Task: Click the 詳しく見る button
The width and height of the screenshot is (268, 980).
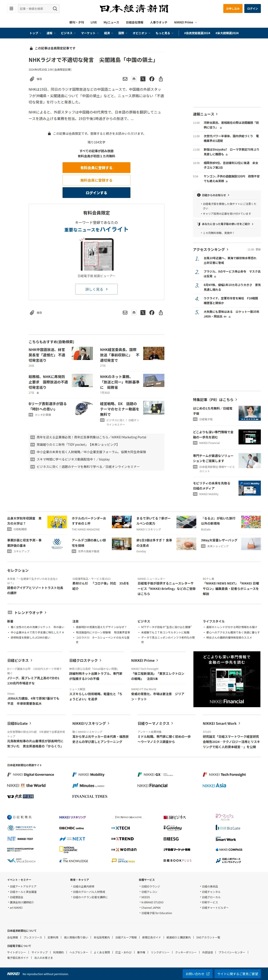Action: coord(96,289)
